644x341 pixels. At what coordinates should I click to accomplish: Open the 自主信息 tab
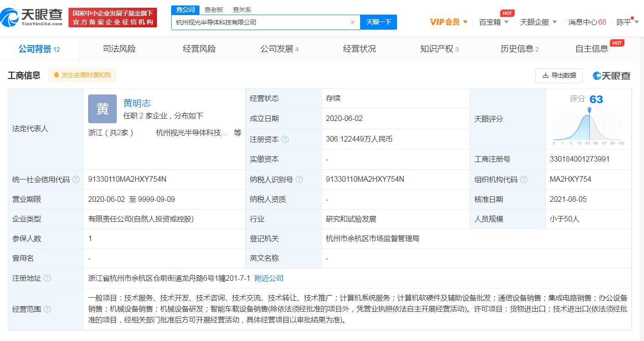[x=592, y=49]
